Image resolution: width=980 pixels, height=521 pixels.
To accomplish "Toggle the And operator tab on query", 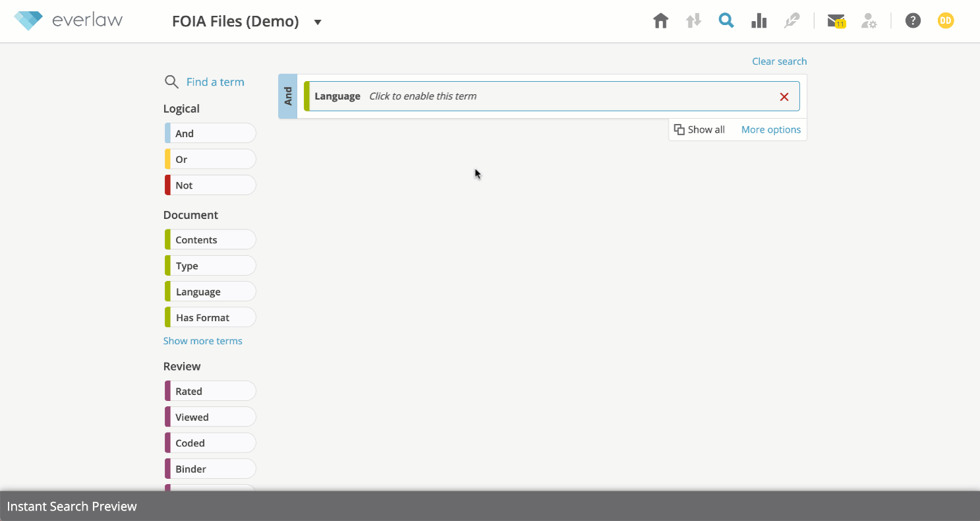I will (288, 96).
